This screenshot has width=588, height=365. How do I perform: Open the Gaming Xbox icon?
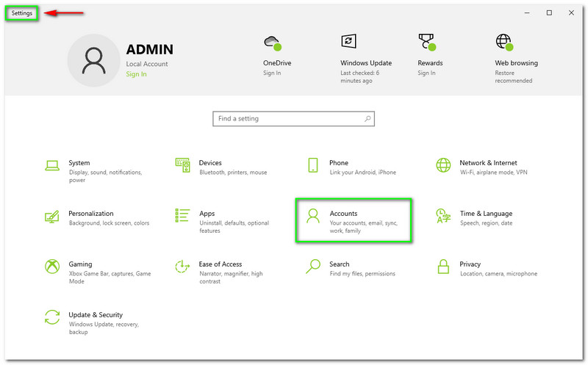(x=52, y=267)
